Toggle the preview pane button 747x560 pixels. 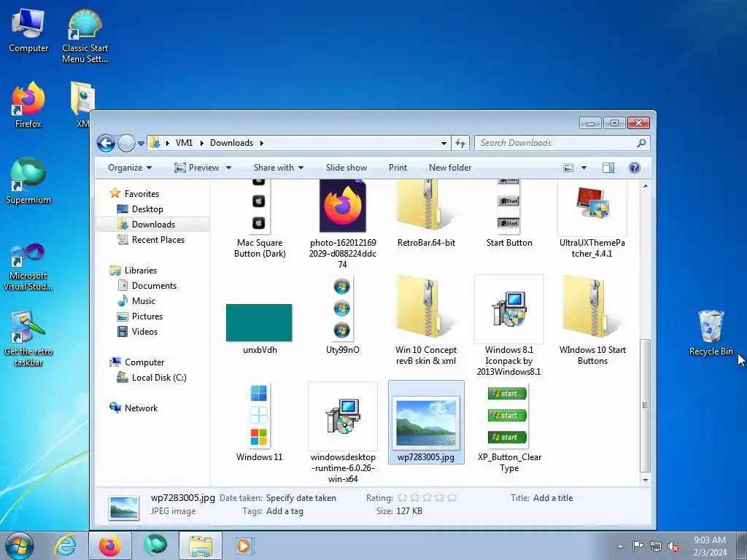coord(608,168)
